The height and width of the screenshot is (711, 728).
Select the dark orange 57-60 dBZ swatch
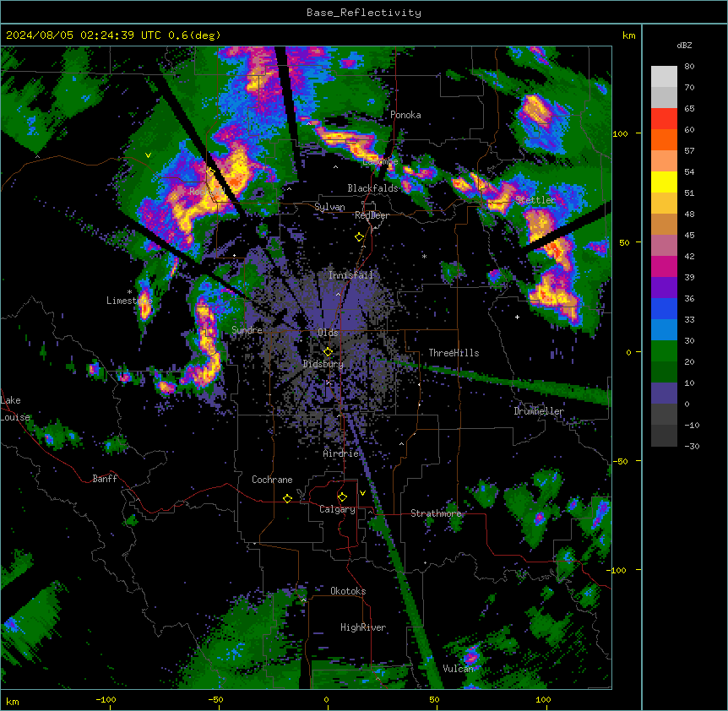click(x=664, y=139)
